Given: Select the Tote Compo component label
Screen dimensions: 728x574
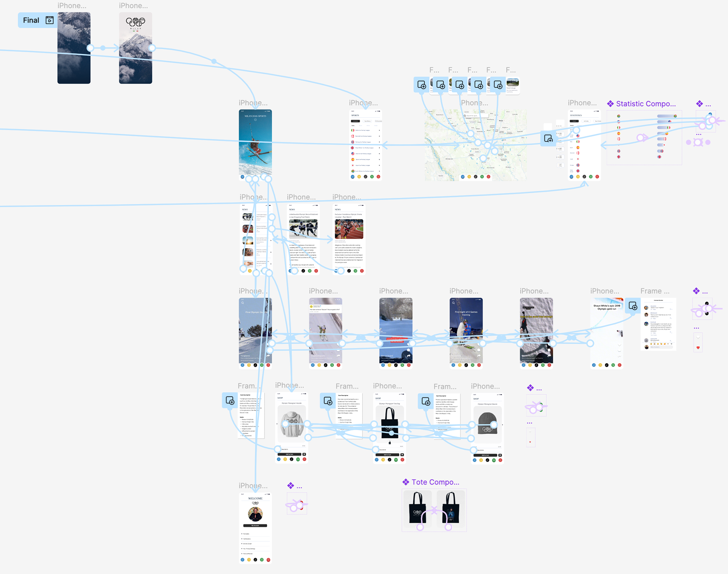Looking at the screenshot, I should pos(435,482).
